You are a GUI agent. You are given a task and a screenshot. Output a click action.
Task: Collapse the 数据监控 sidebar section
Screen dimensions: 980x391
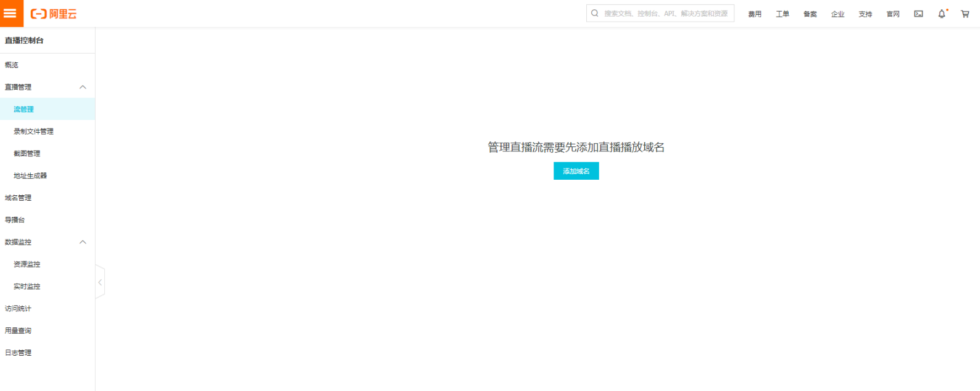pos(83,242)
